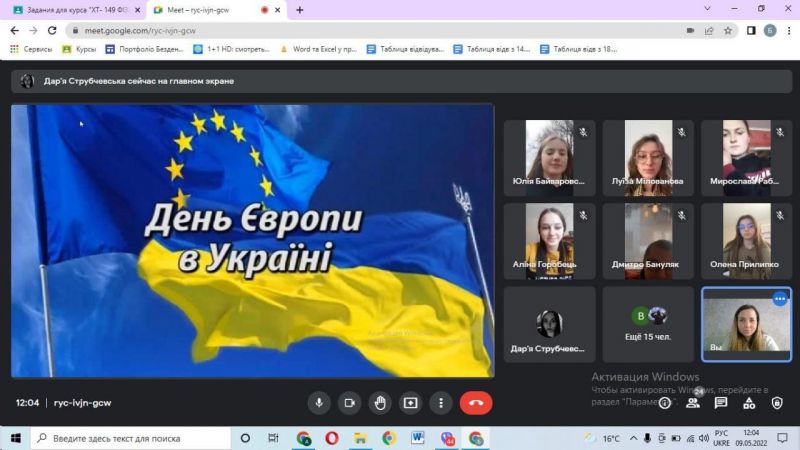Open the Таблиця відв з 14 bookmark

point(492,49)
